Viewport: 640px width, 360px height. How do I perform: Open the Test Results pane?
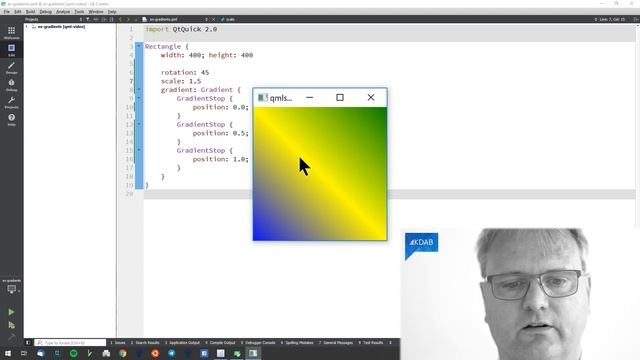click(371, 343)
